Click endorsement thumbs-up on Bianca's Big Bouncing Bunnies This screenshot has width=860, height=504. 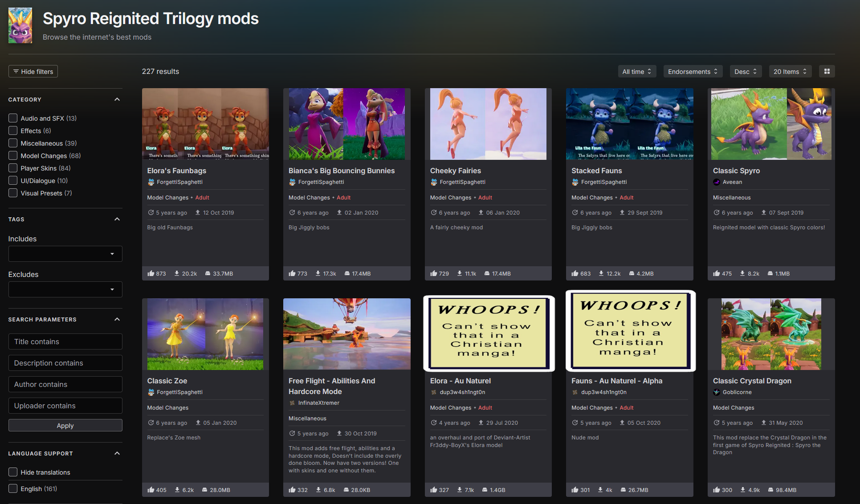point(292,273)
